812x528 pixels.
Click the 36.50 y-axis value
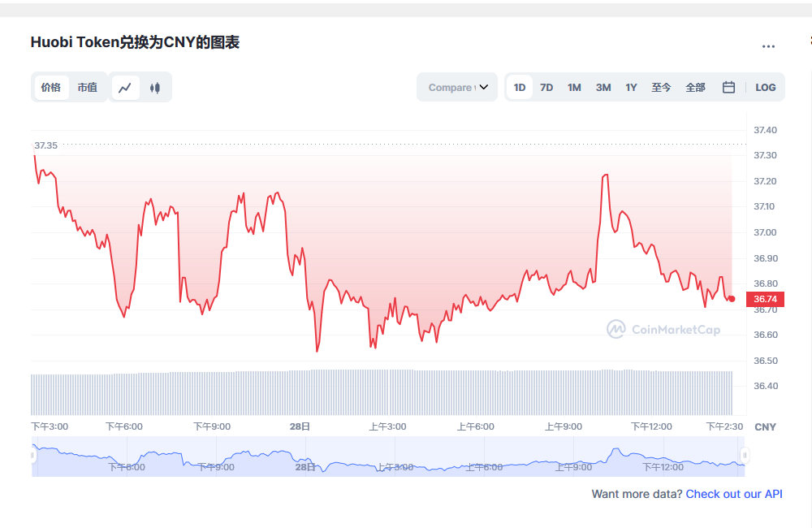click(x=766, y=361)
